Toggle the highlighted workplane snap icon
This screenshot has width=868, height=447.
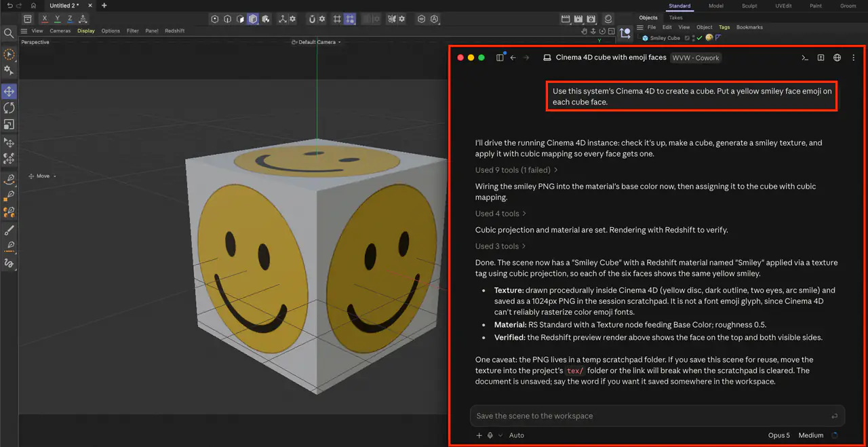click(x=350, y=19)
